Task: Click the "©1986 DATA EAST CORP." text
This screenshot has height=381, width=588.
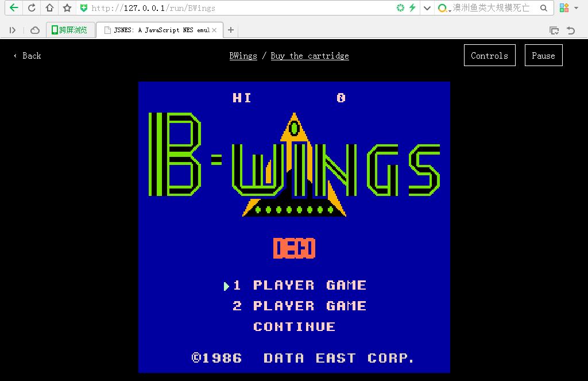Action: [303, 358]
